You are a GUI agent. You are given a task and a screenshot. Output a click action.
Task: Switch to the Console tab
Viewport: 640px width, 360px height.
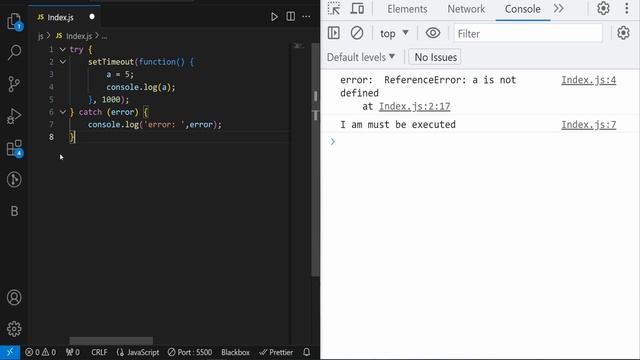522,9
